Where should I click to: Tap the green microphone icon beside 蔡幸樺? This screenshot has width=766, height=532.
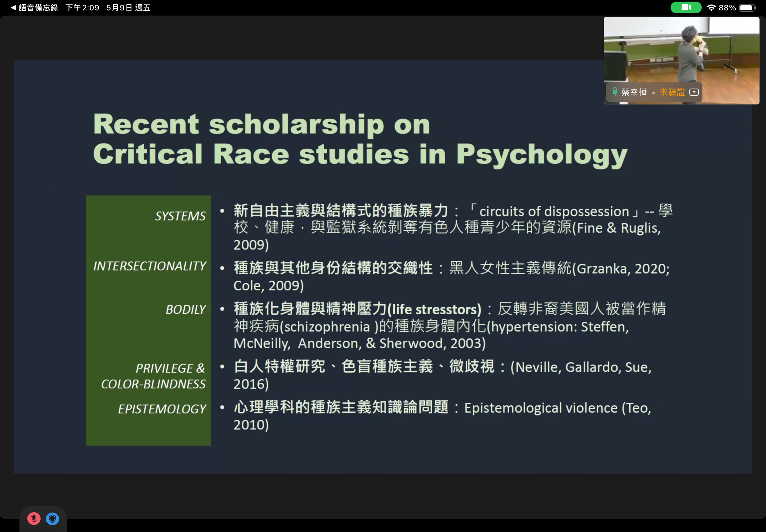click(x=614, y=92)
